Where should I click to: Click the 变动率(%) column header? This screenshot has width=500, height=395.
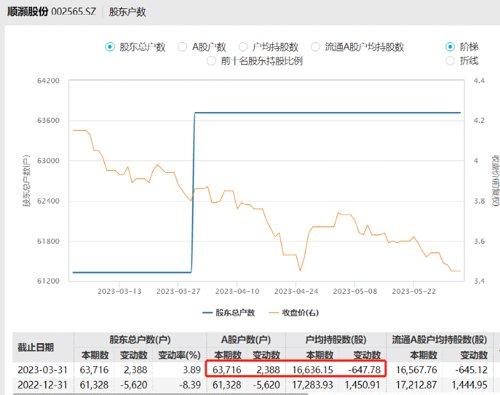179,355
